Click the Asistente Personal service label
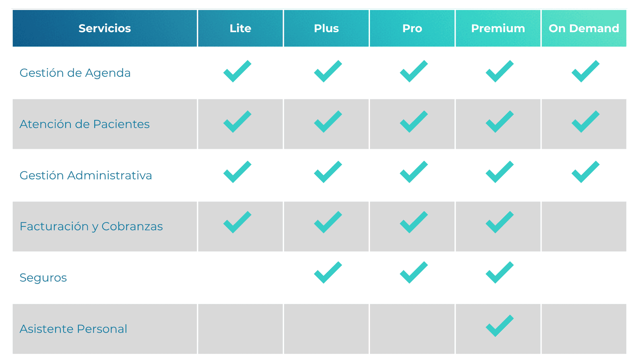This screenshot has height=362, width=644. tap(73, 329)
